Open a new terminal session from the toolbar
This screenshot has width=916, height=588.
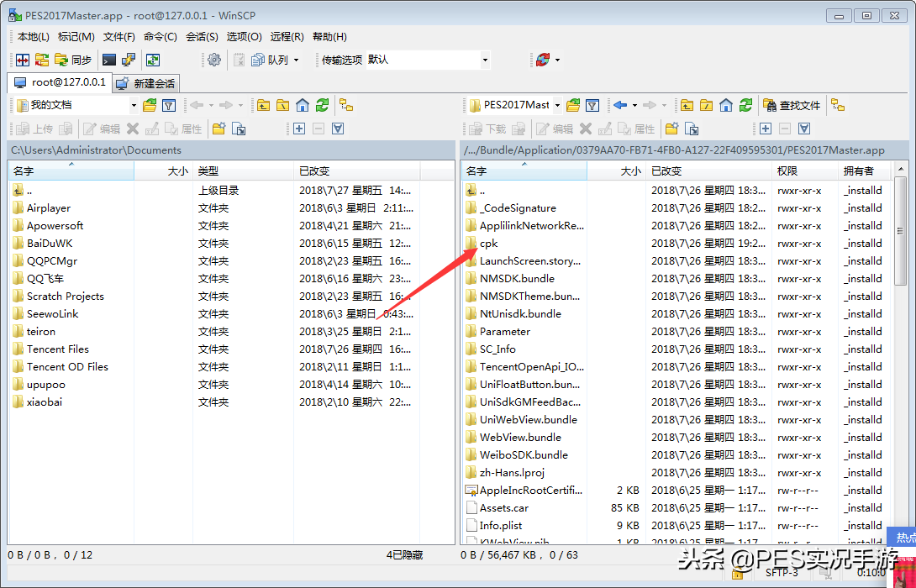click(x=108, y=61)
